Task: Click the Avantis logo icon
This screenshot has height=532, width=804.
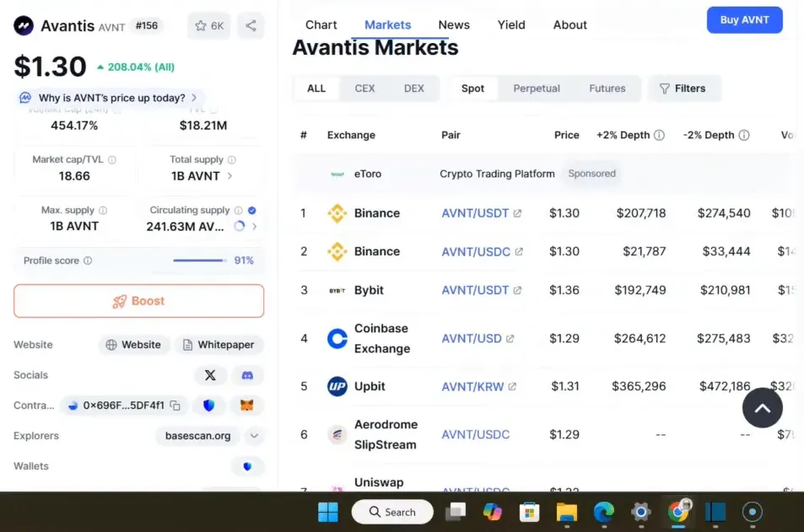Action: [x=24, y=25]
